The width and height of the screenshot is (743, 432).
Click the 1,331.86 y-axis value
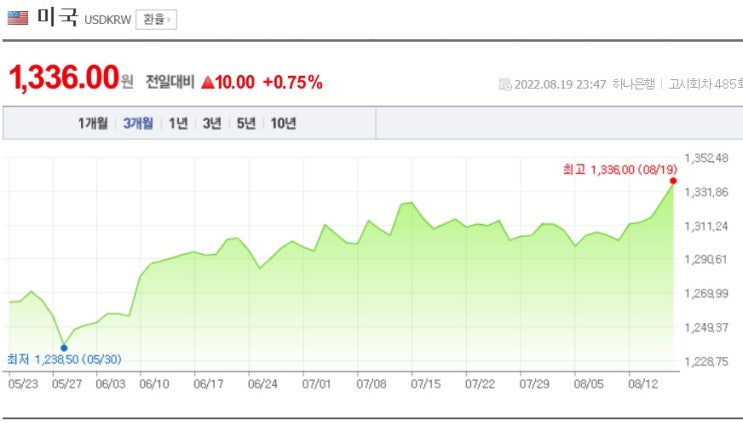[707, 192]
